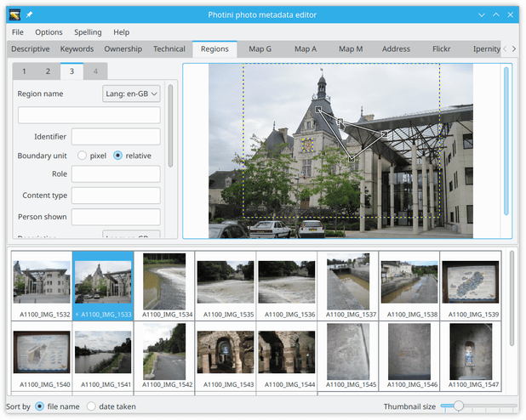Image resolution: width=526 pixels, height=420 pixels.
Task: Select the pixel boundary unit
Action: (x=83, y=156)
